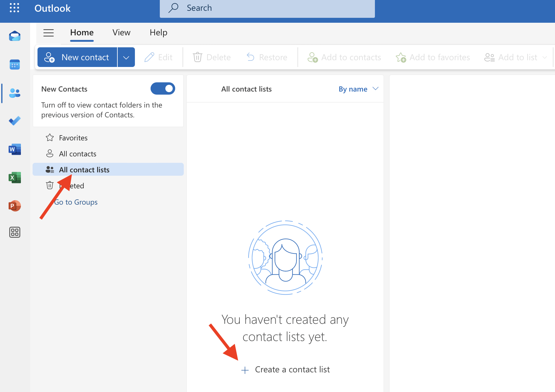
Task: Open the app launcher waffle icon
Action: point(14,8)
